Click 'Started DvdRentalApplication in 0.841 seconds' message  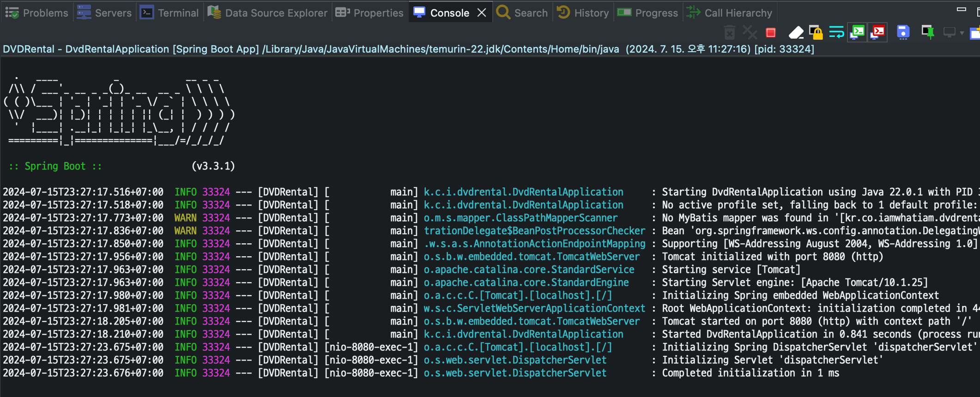786,334
